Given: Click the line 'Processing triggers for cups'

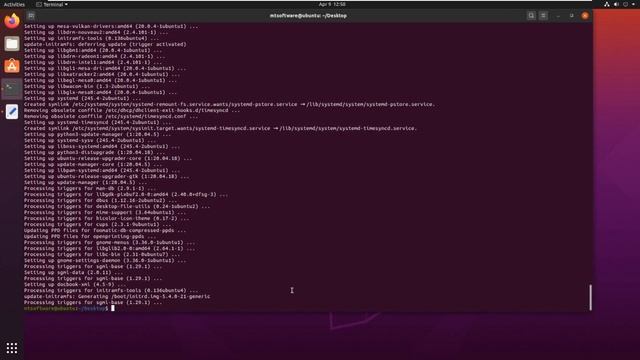Looking at the screenshot, I should (x=97, y=224).
